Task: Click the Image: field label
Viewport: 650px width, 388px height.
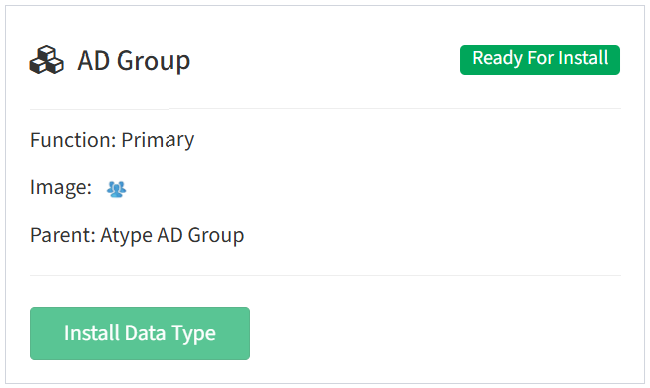Action: click(x=61, y=188)
